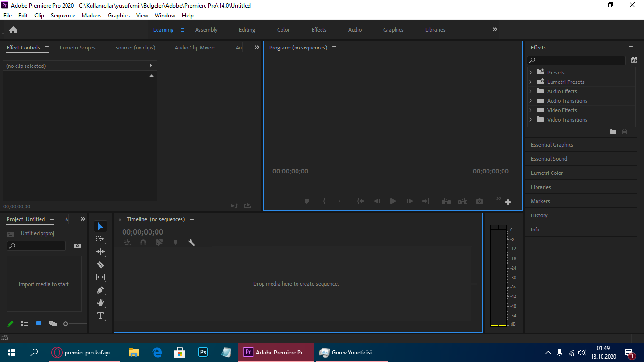Go to In point in Program monitor
644x362 pixels.
(x=361, y=201)
